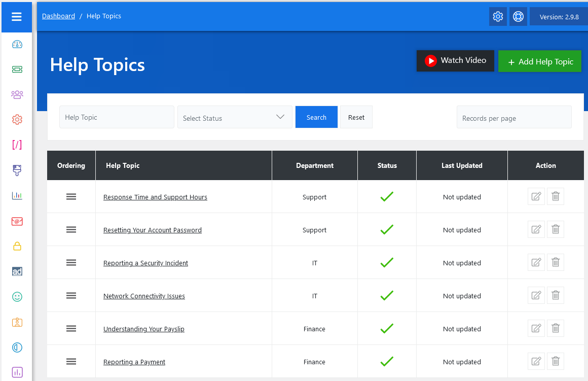Toggle status checkmark for Understanding Your Payslip

tap(387, 329)
